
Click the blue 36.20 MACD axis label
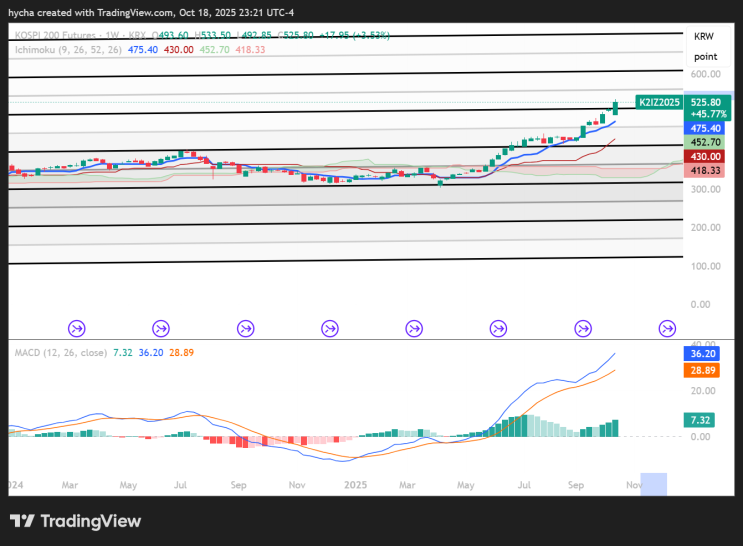[702, 354]
